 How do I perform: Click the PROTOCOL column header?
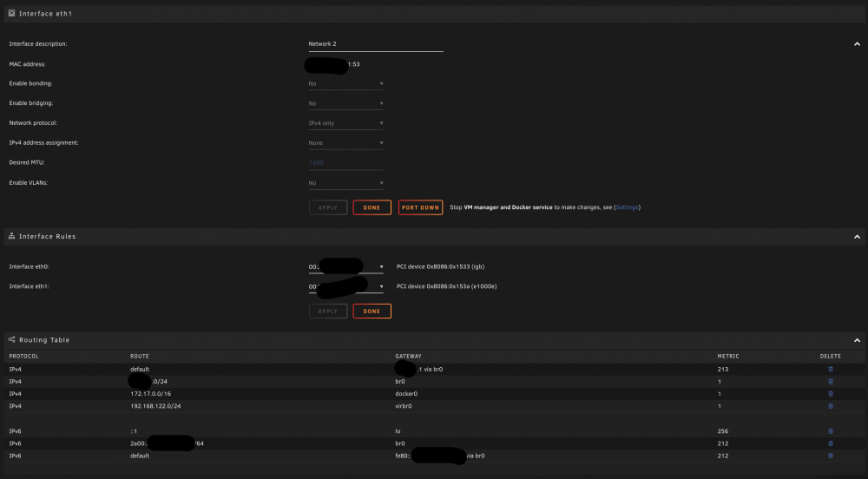click(x=23, y=356)
